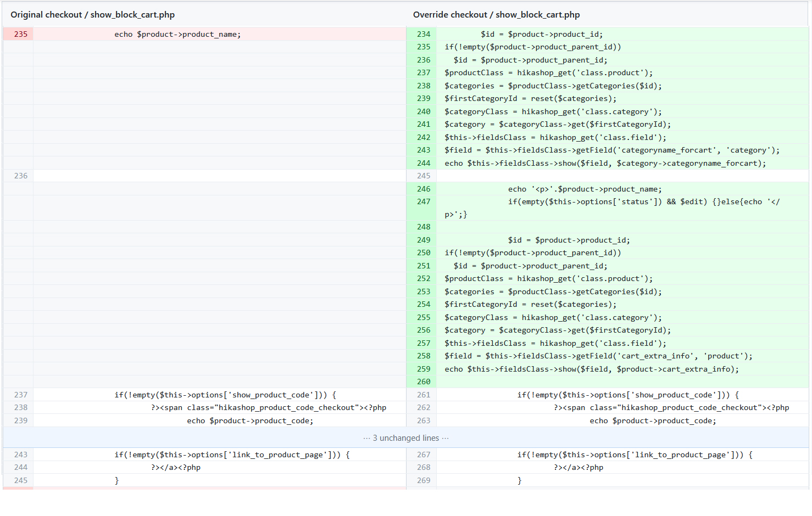Select line number 237 in the Original pane

click(x=21, y=395)
